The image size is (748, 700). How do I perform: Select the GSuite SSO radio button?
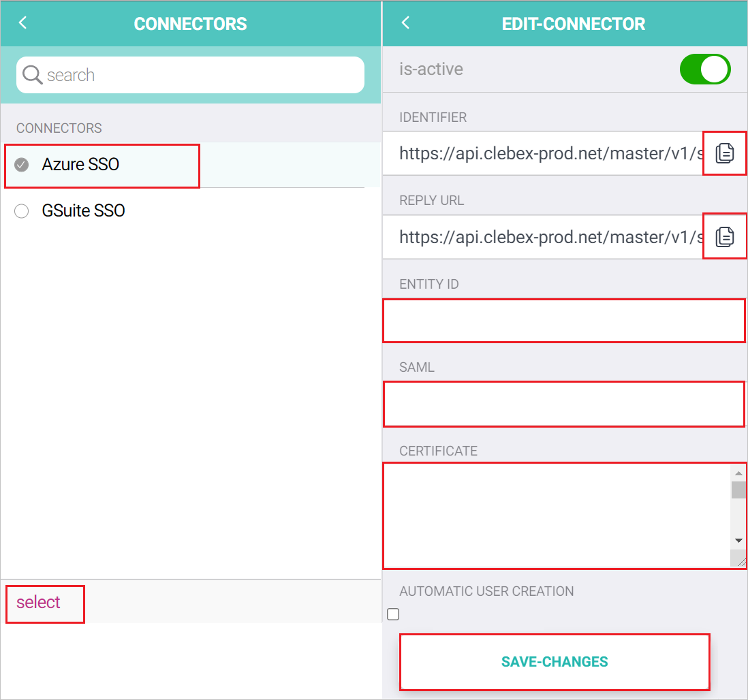pos(21,211)
